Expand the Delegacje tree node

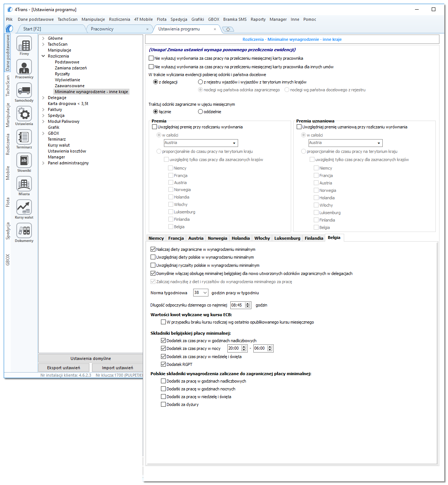point(43,98)
